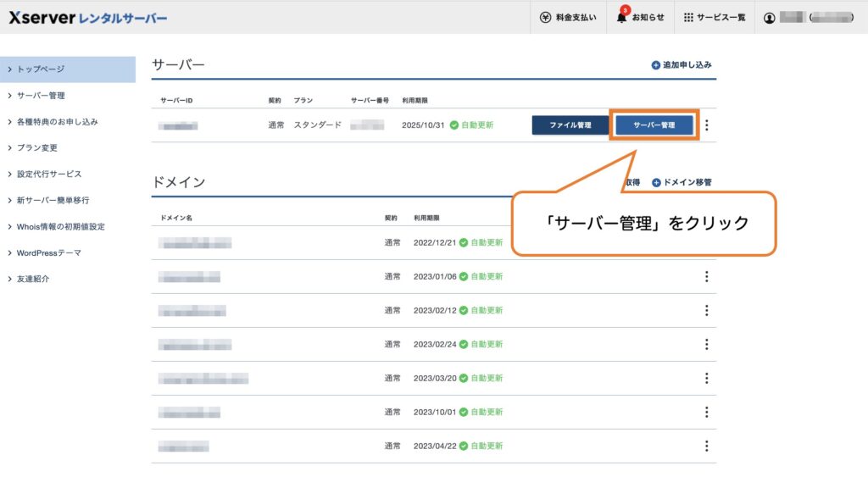Open the kebab dropdown for domain expiring 2023/01/06
The width and height of the screenshot is (868, 488).
pyautogui.click(x=706, y=275)
